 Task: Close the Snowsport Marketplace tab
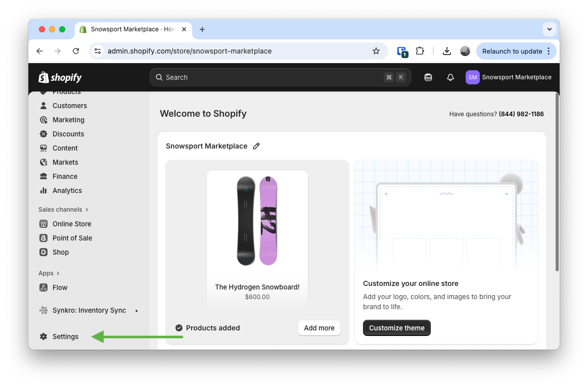coord(184,29)
